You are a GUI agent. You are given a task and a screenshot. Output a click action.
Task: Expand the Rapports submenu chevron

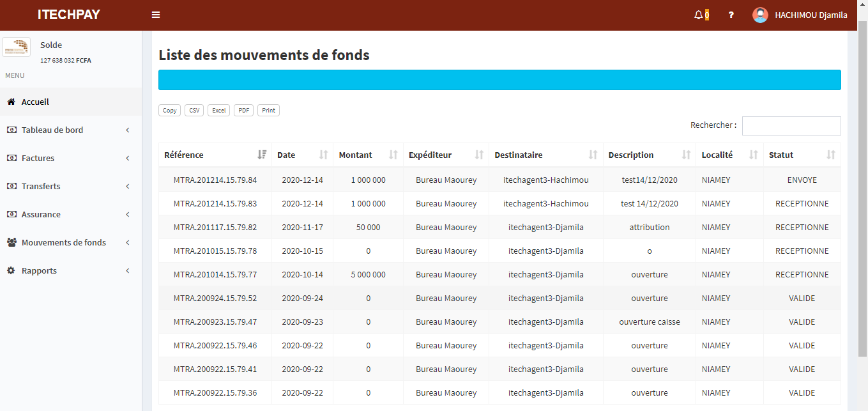pyautogui.click(x=126, y=270)
